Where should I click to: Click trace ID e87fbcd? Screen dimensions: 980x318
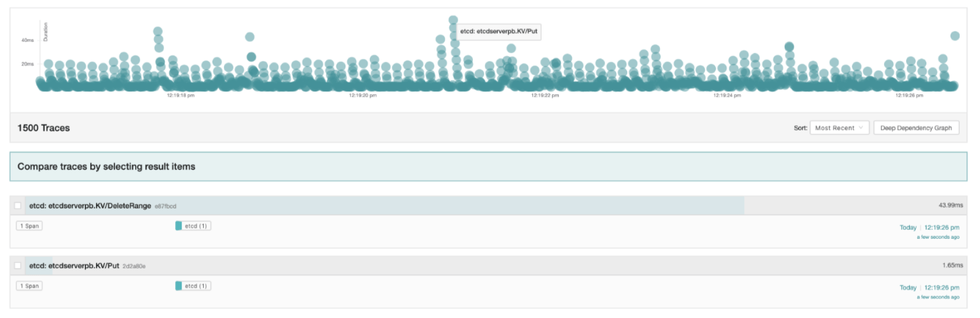point(165,206)
